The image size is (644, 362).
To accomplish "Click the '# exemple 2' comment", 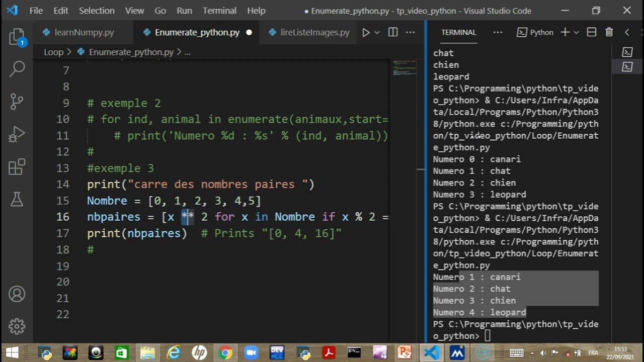I will click(x=124, y=103).
